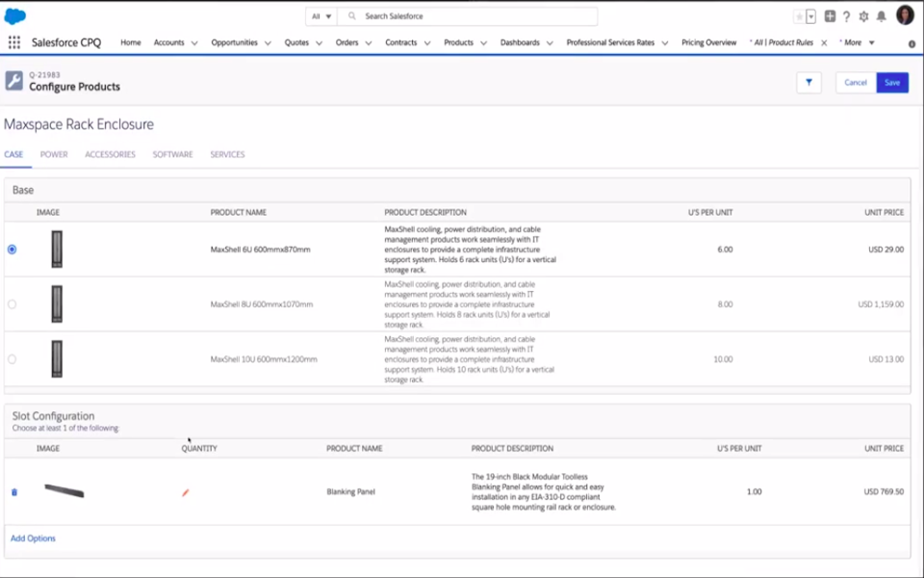Image resolution: width=924 pixels, height=578 pixels.
Task: Go to the Home nav item
Action: 131,42
